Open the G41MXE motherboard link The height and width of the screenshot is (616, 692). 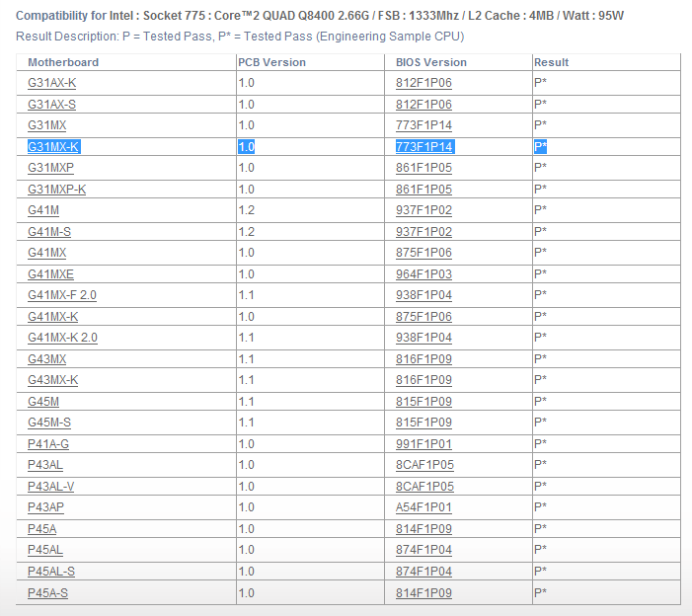pos(50,274)
